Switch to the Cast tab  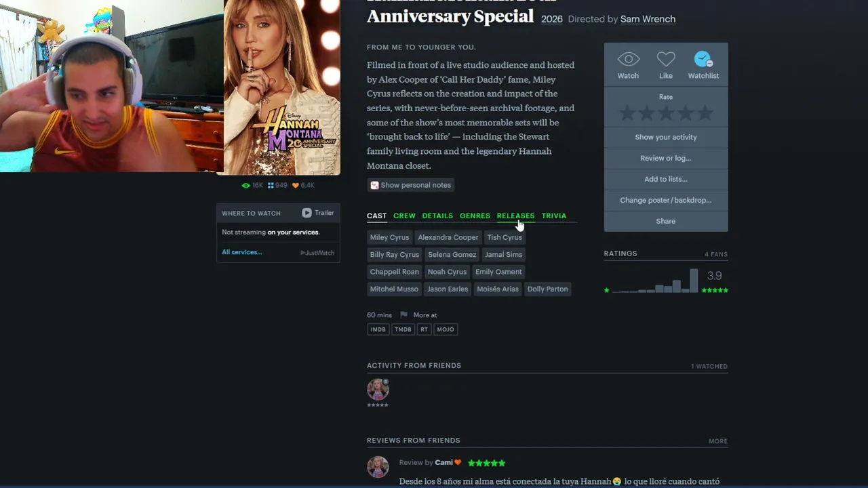click(376, 216)
